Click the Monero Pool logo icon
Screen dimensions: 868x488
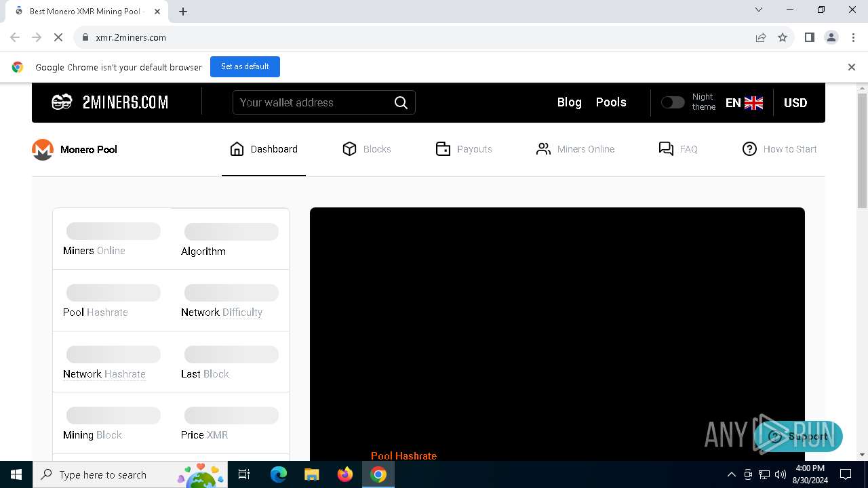coord(43,150)
